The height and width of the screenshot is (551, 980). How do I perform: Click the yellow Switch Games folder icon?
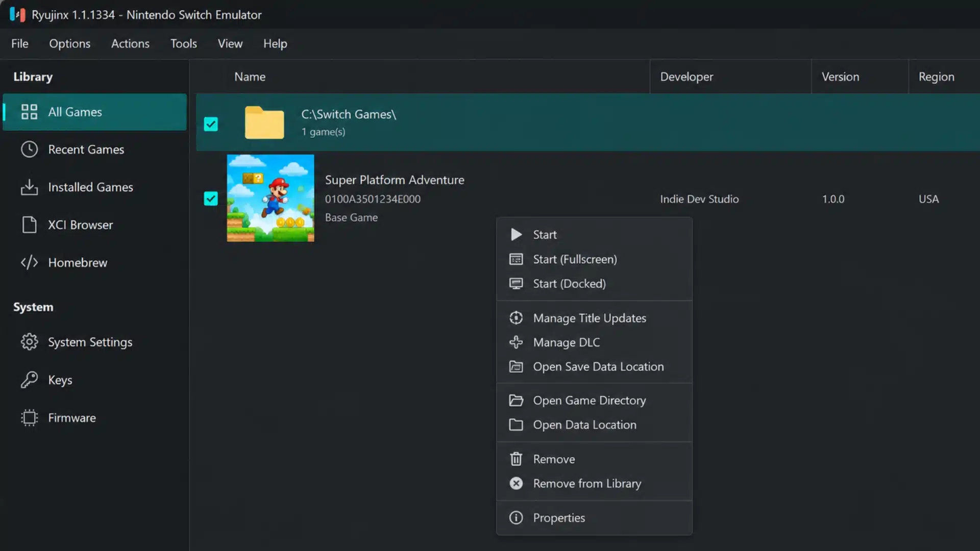point(264,122)
